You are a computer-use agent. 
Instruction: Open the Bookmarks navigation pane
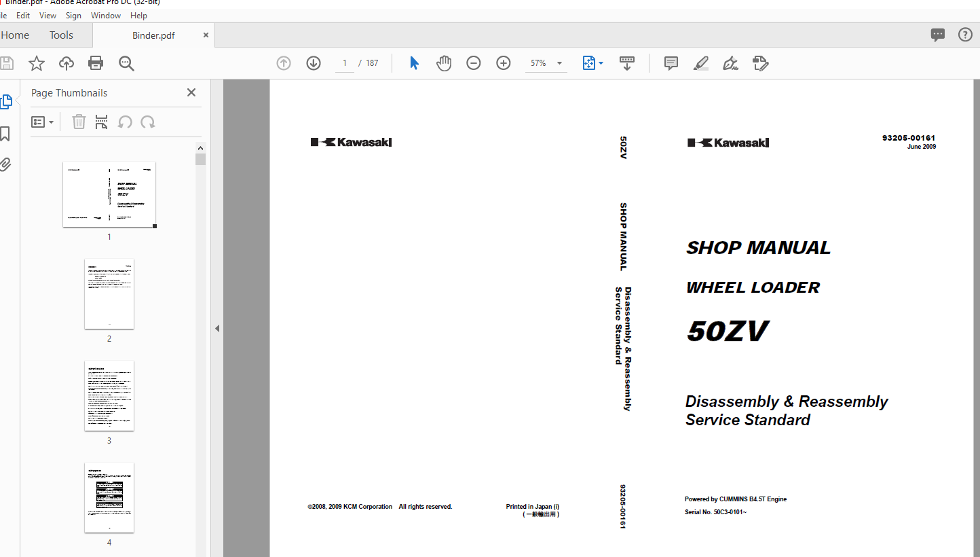click(5, 133)
